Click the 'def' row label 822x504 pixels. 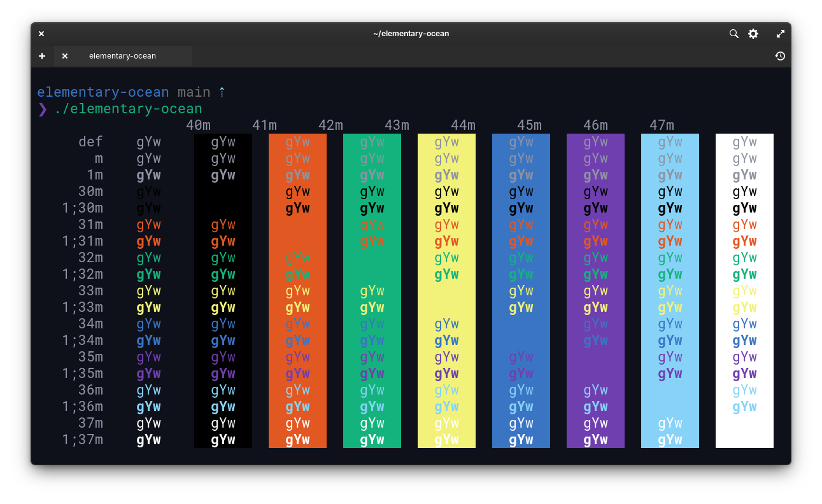tap(90, 142)
